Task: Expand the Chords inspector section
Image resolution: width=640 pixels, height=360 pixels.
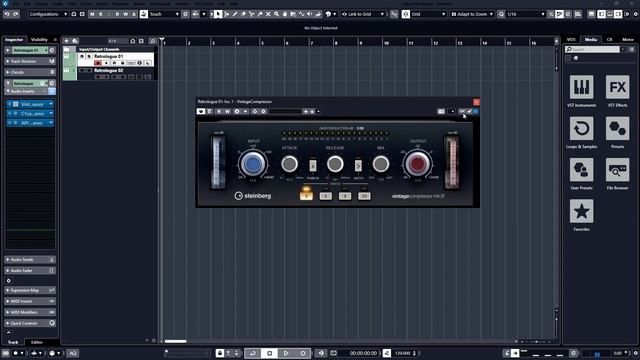Action: pos(30,72)
